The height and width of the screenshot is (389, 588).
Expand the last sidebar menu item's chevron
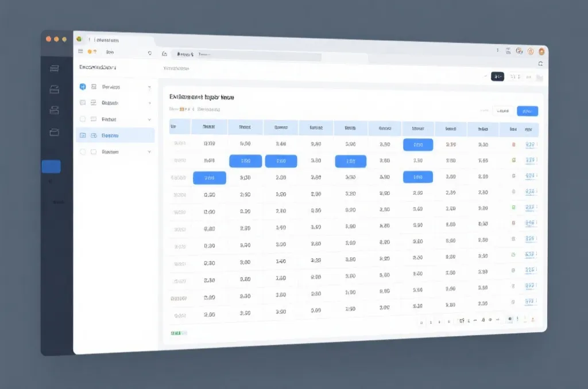[149, 152]
